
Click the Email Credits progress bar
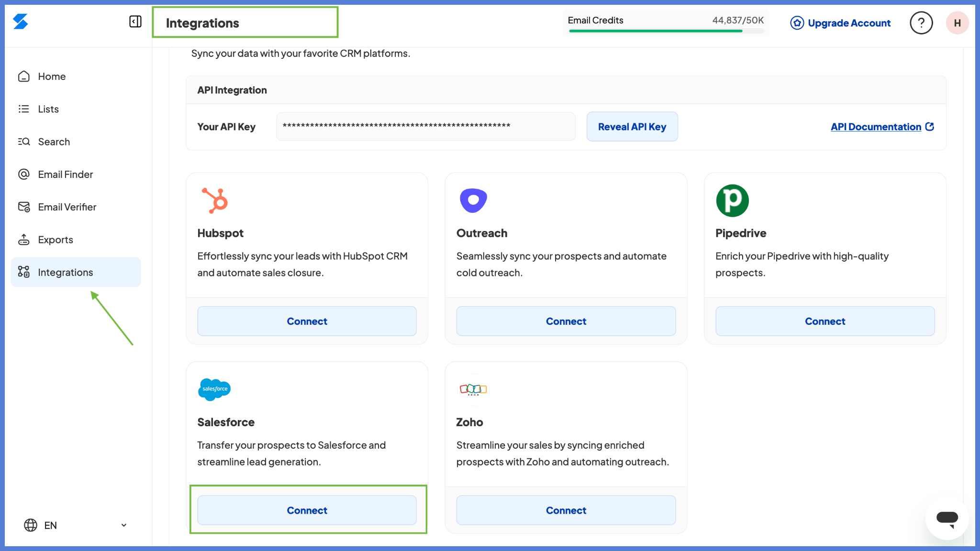coord(666,31)
